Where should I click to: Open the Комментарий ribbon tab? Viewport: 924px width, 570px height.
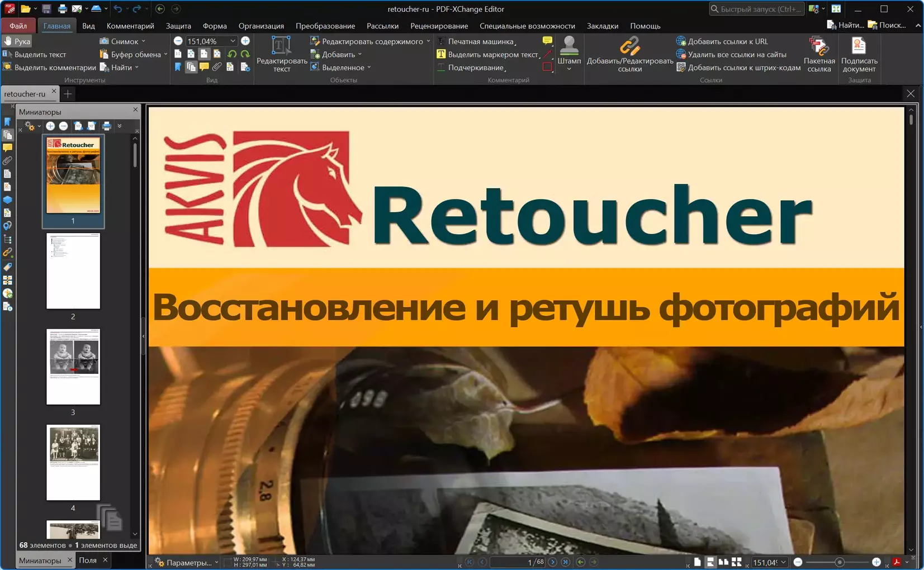130,26
